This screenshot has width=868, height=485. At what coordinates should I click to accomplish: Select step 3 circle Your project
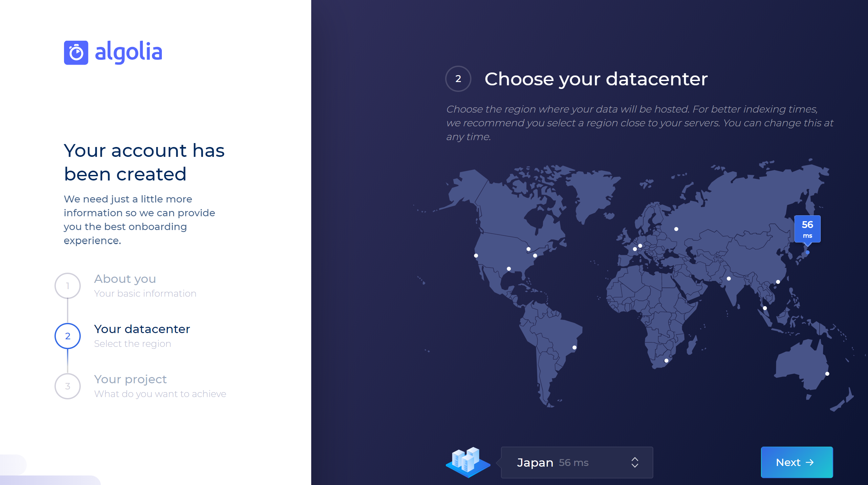(68, 386)
